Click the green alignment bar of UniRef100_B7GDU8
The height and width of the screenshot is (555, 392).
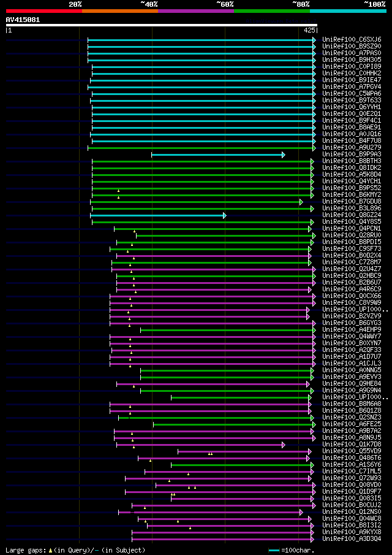point(197,202)
